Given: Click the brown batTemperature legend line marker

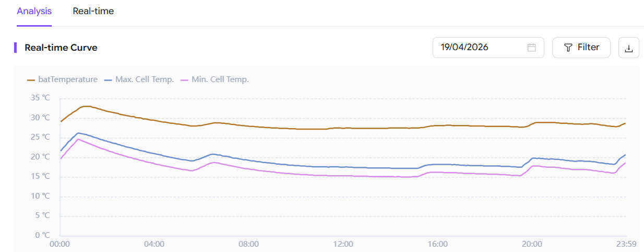Looking at the screenshot, I should pos(31,80).
